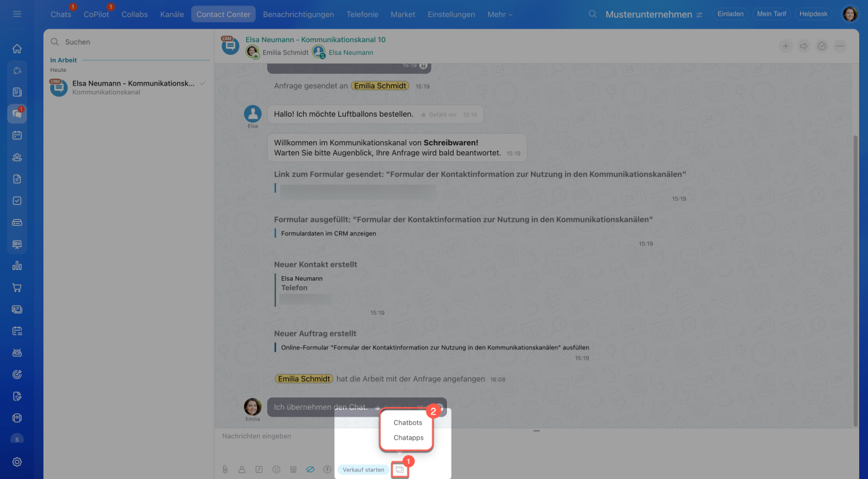Click the feed news icon in sidebar

pyautogui.click(x=17, y=92)
